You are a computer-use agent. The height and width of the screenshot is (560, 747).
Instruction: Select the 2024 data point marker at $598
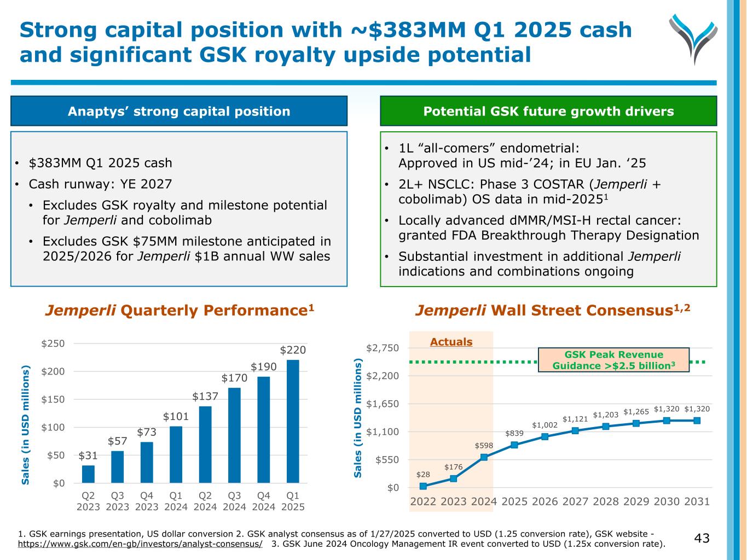[x=484, y=457]
